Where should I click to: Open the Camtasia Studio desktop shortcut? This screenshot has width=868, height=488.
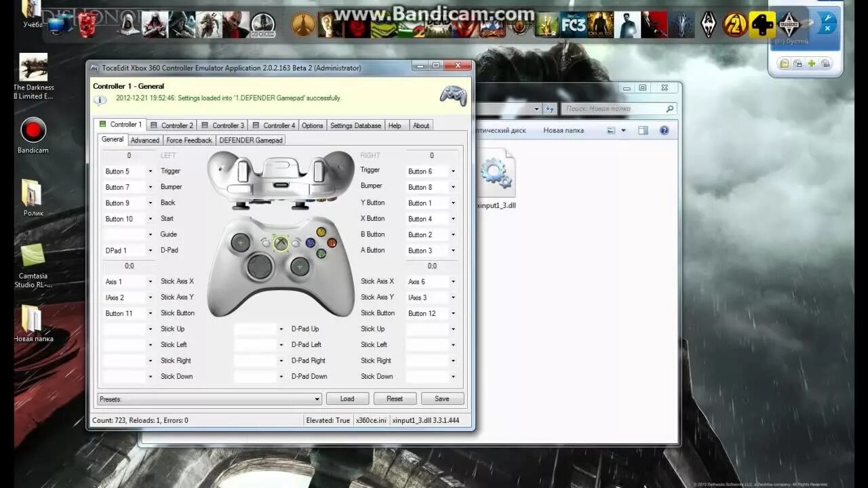click(33, 264)
